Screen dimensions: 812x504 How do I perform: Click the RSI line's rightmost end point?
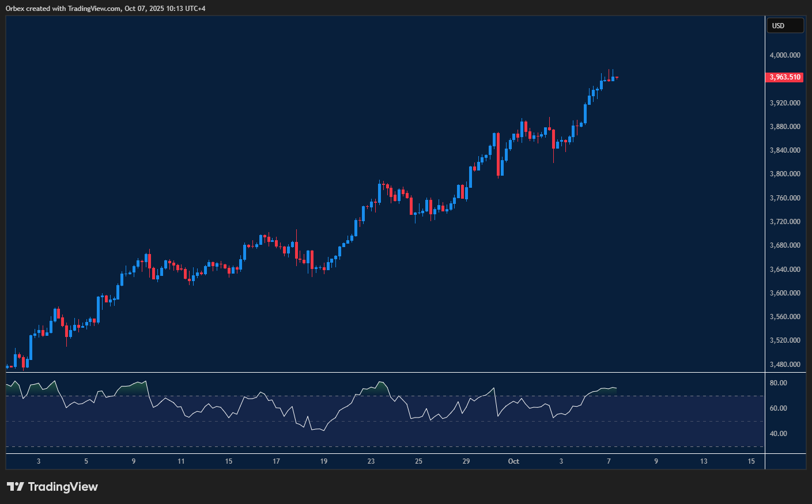coord(616,388)
